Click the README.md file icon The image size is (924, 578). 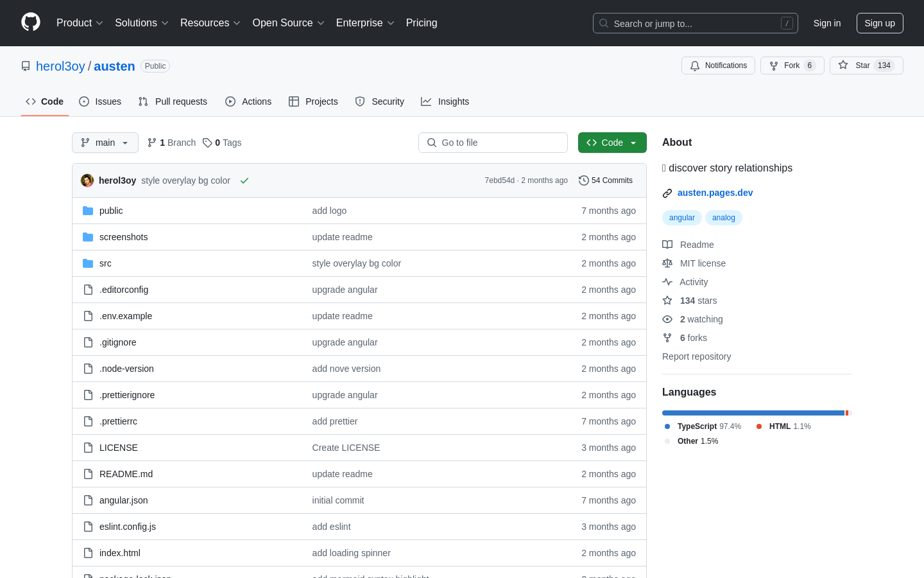(88, 474)
